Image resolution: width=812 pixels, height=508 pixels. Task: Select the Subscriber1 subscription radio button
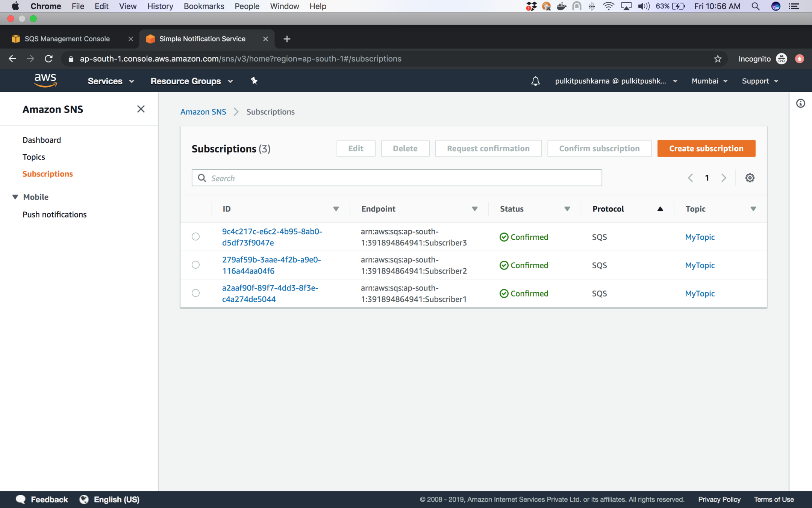point(195,293)
